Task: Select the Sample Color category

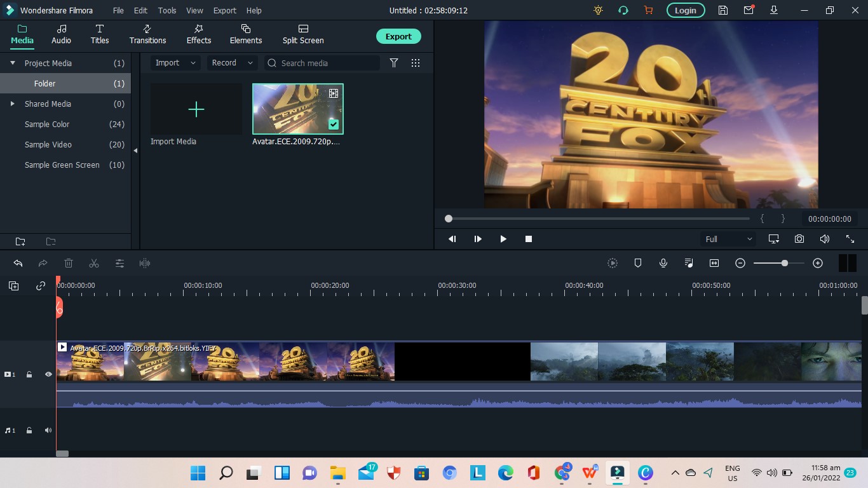Action: click(65, 124)
